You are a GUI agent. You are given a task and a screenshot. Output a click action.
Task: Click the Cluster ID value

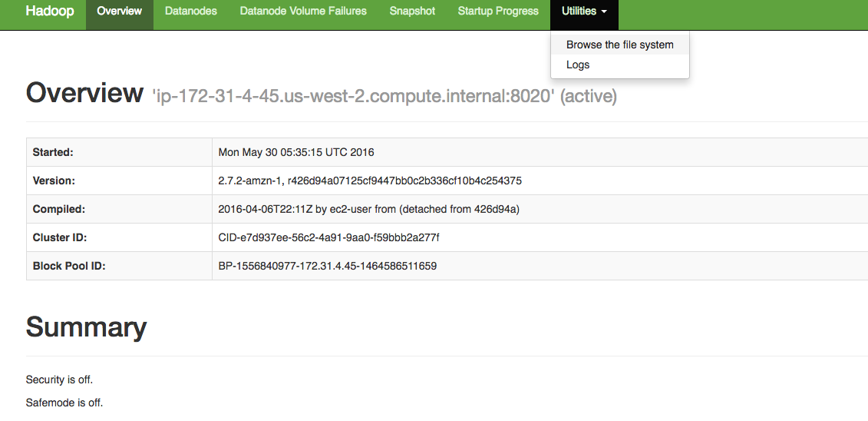(328, 237)
